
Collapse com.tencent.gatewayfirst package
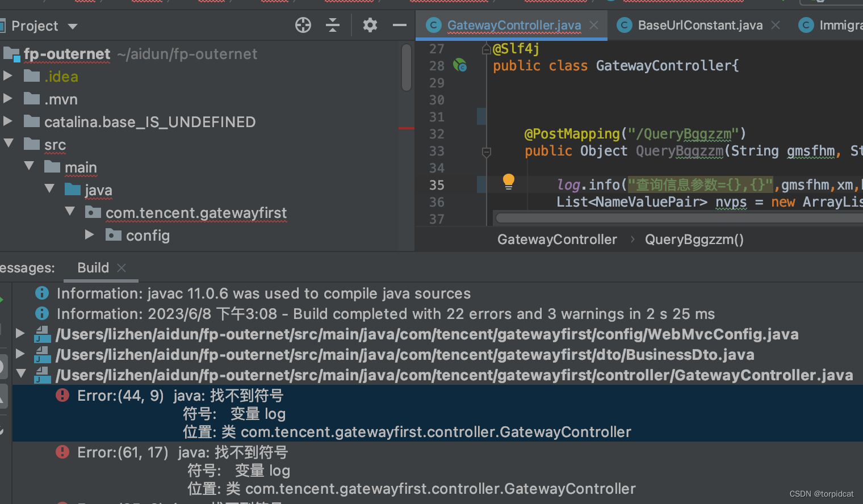tap(70, 212)
